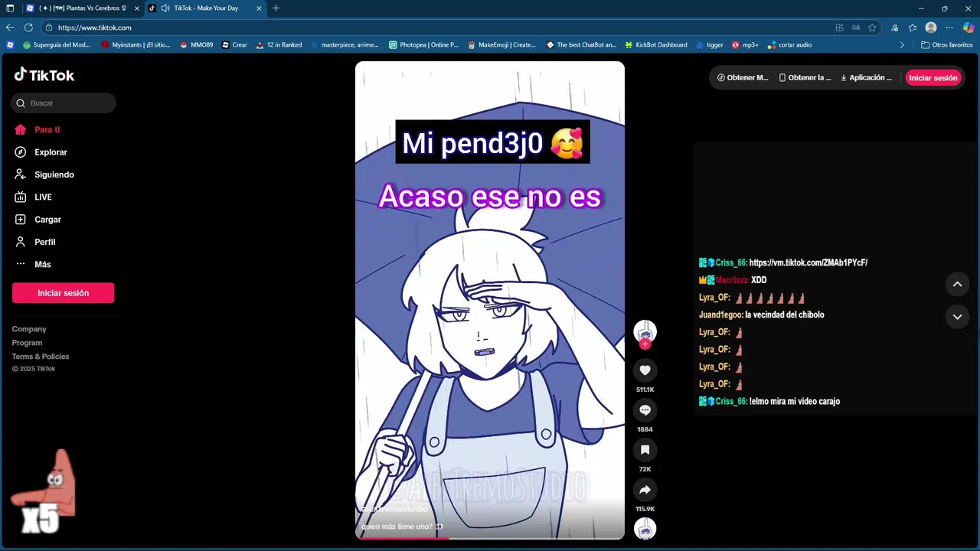Open the 12 in Ranked bookmark

(x=279, y=45)
